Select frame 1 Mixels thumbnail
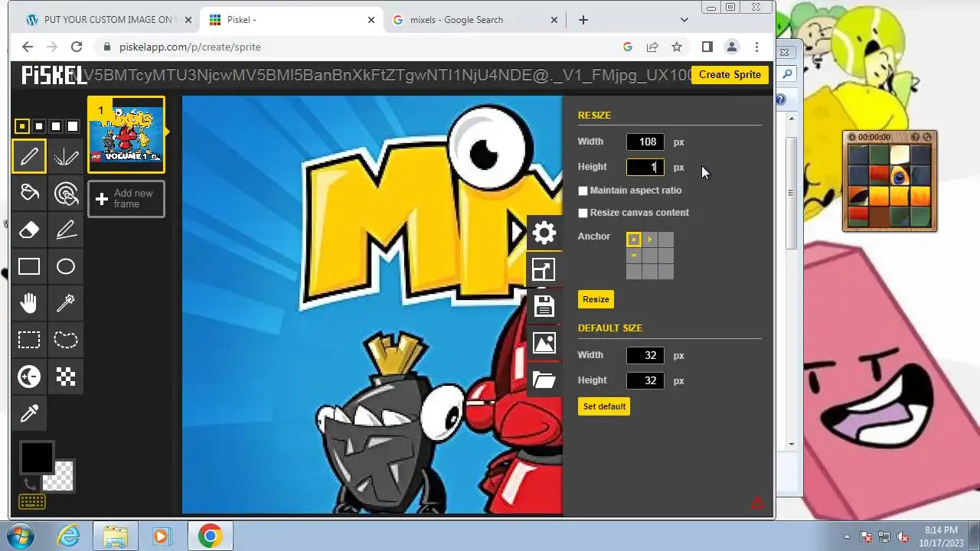980x551 pixels. click(126, 135)
